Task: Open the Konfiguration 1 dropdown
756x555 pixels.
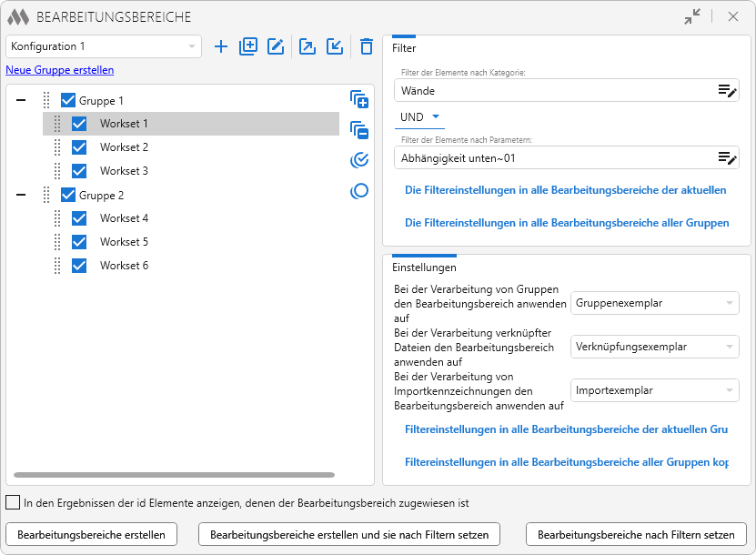Action: [104, 46]
